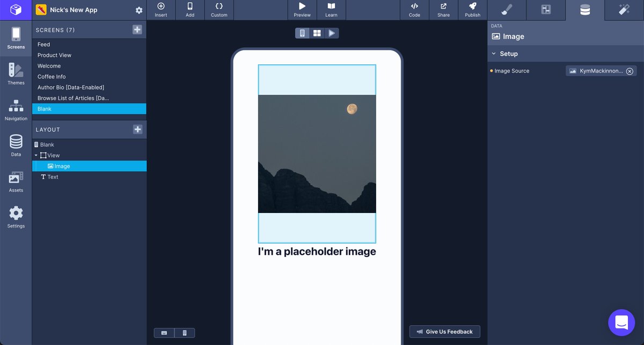Collapse the Setup section
The height and width of the screenshot is (345, 644).
(x=494, y=54)
